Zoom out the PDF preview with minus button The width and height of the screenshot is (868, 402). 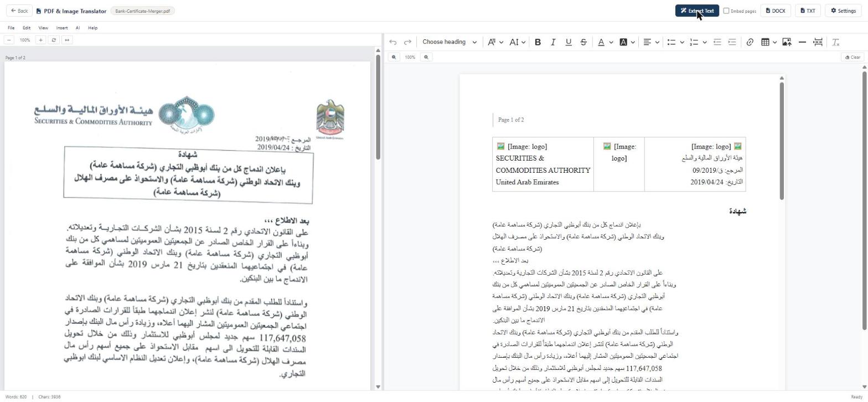click(9, 40)
